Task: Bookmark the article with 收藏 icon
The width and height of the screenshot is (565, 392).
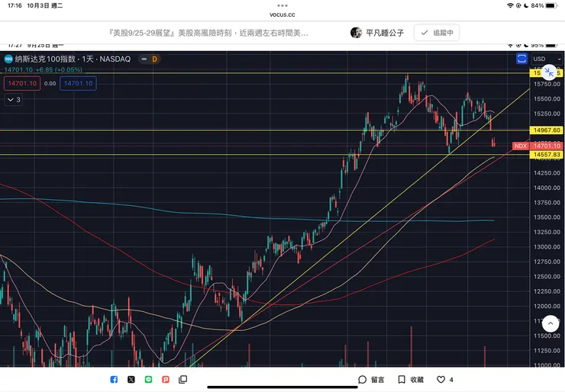Action: 411,379
